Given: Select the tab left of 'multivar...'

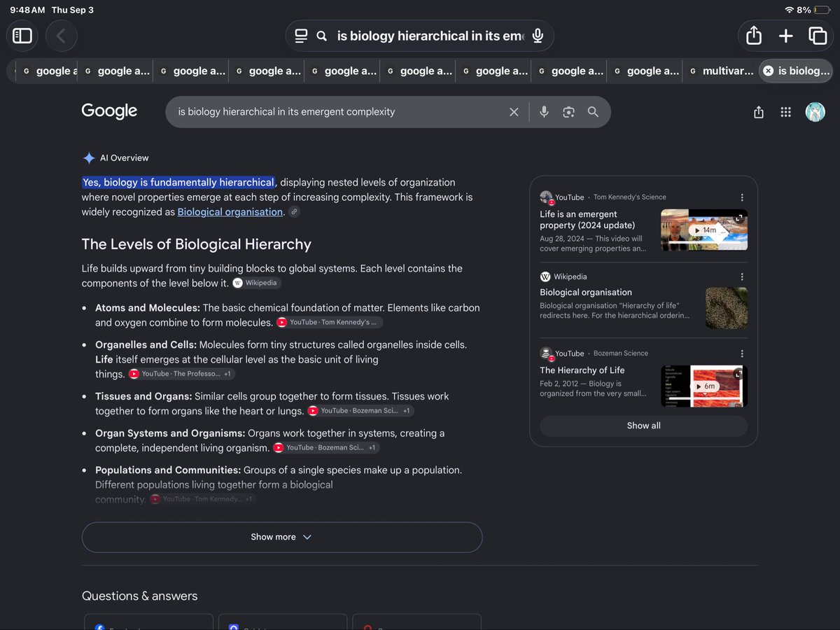Looking at the screenshot, I should click(645, 71).
